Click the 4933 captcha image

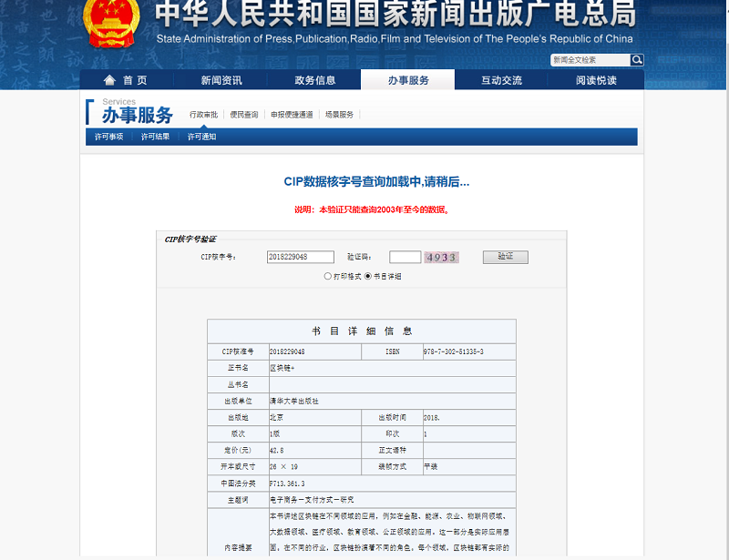441,258
